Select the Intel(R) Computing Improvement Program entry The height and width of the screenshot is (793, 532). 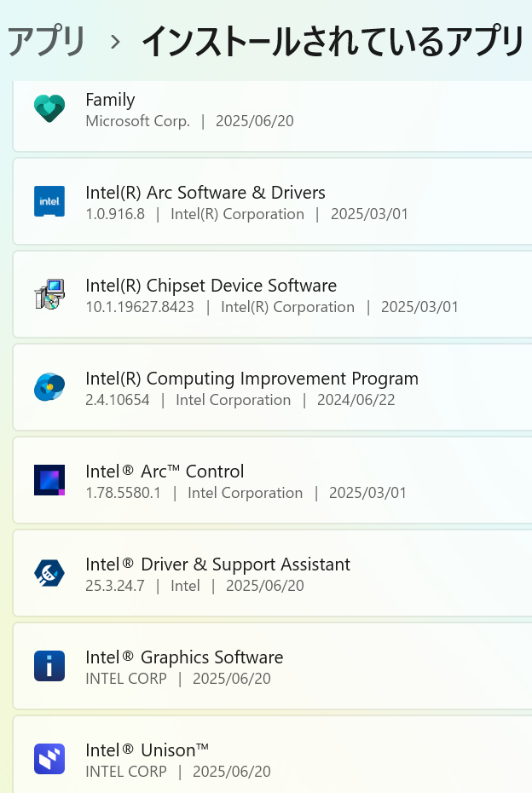[x=273, y=387]
